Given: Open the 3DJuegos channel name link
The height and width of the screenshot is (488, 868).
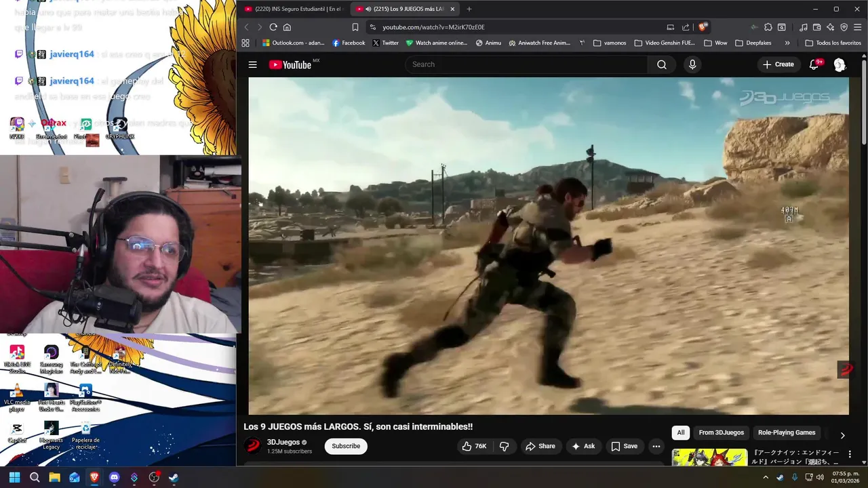Looking at the screenshot, I should click(x=283, y=442).
